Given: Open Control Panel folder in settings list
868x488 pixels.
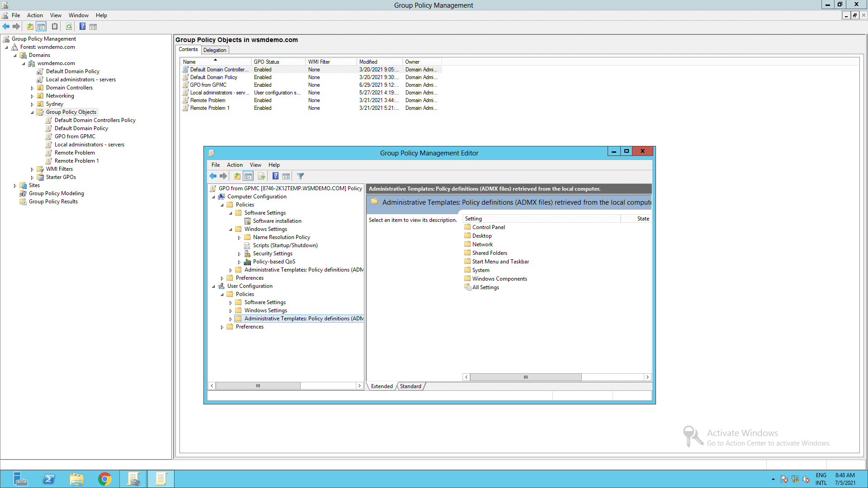Looking at the screenshot, I should click(x=488, y=227).
